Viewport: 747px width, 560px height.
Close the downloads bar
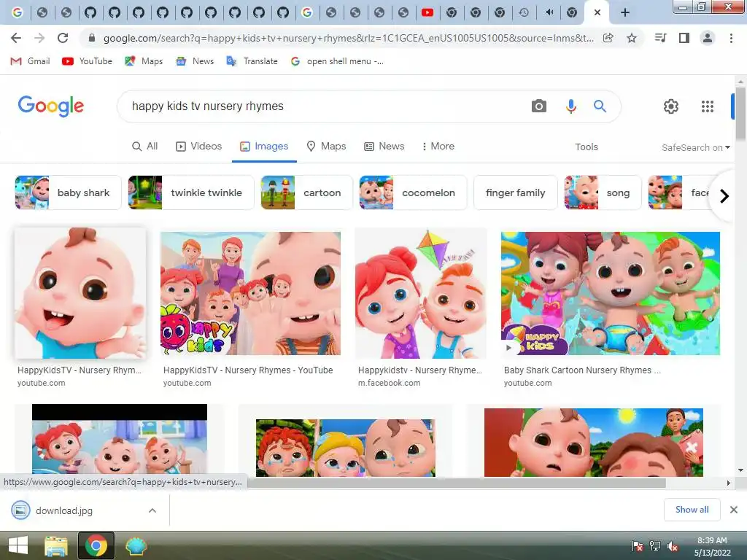pos(734,510)
